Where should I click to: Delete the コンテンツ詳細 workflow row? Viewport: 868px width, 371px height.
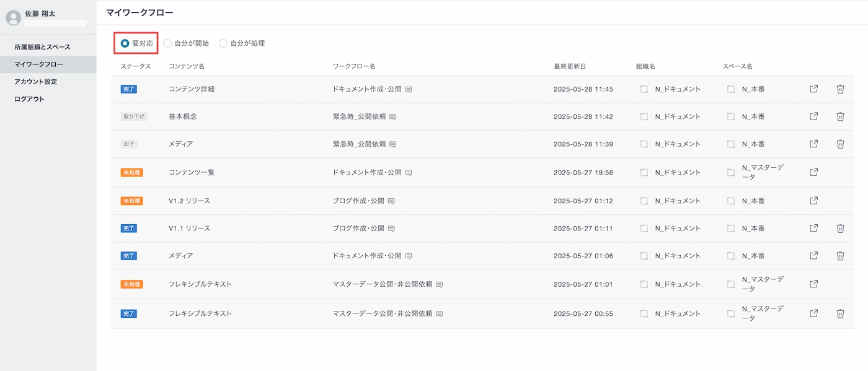click(x=840, y=89)
